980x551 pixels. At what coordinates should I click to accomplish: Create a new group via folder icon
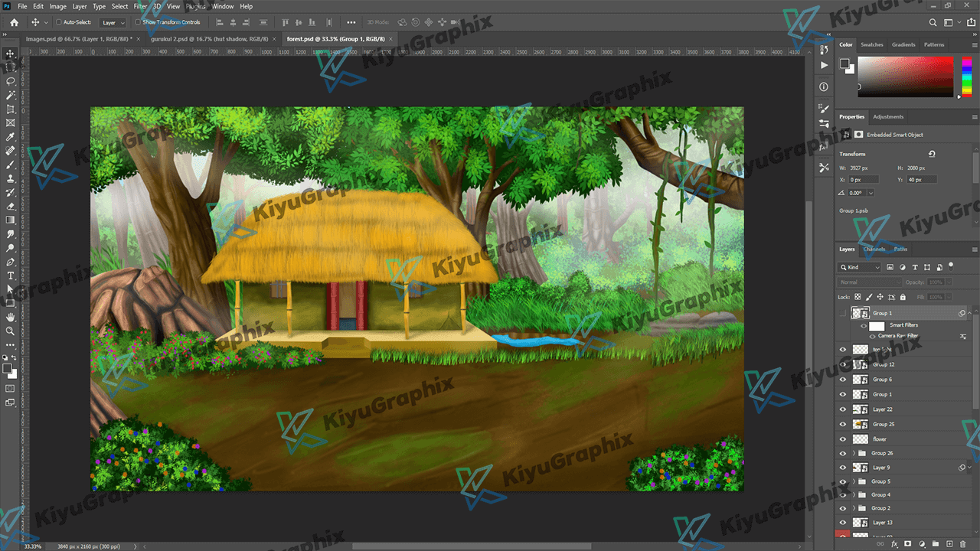click(936, 544)
